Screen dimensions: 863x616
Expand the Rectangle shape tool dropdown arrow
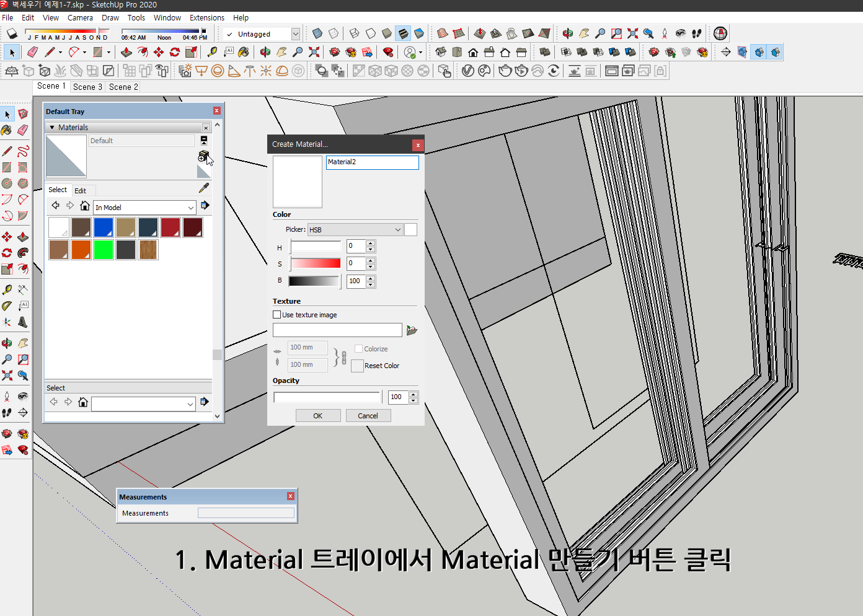pos(108,53)
